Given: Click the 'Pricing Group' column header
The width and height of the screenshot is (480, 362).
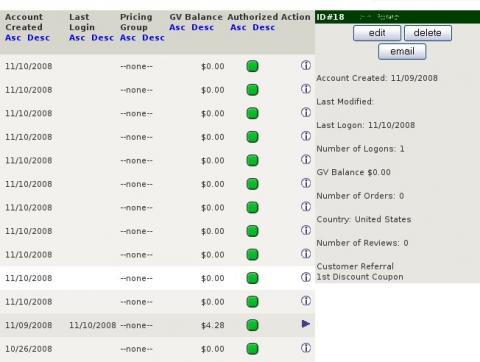Looking at the screenshot, I should (x=136, y=22).
